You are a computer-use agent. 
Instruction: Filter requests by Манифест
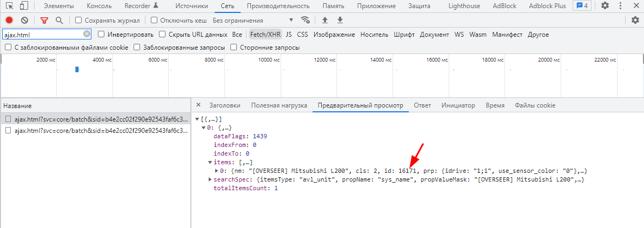(507, 35)
